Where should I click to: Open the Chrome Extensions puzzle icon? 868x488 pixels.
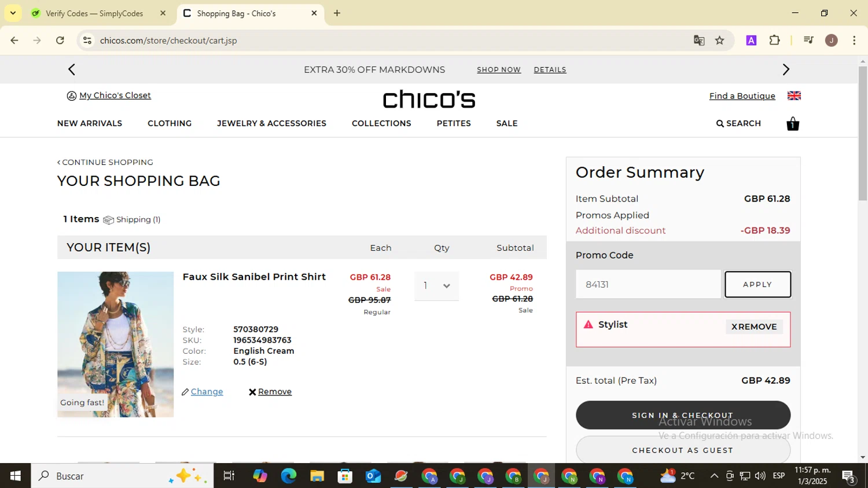pyautogui.click(x=774, y=41)
